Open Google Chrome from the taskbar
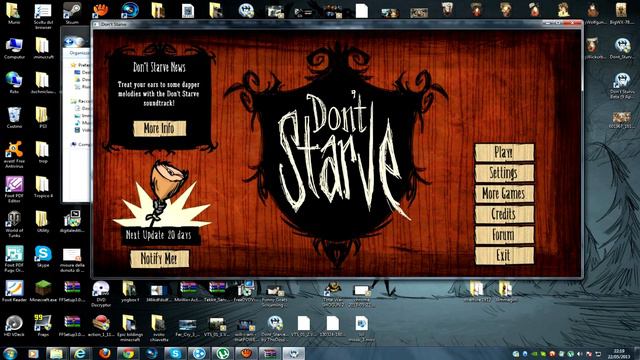The image size is (640, 360). click(128, 353)
